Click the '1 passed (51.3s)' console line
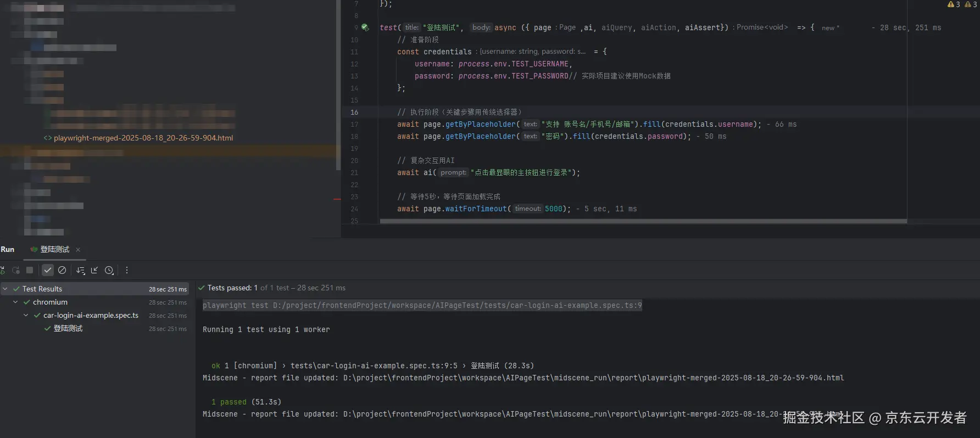The height and width of the screenshot is (438, 980). click(246, 402)
